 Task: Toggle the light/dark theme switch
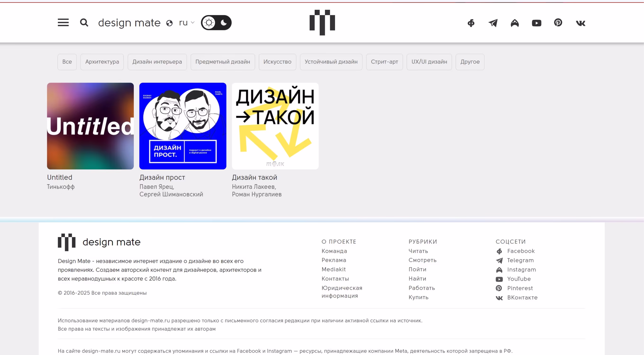(216, 23)
